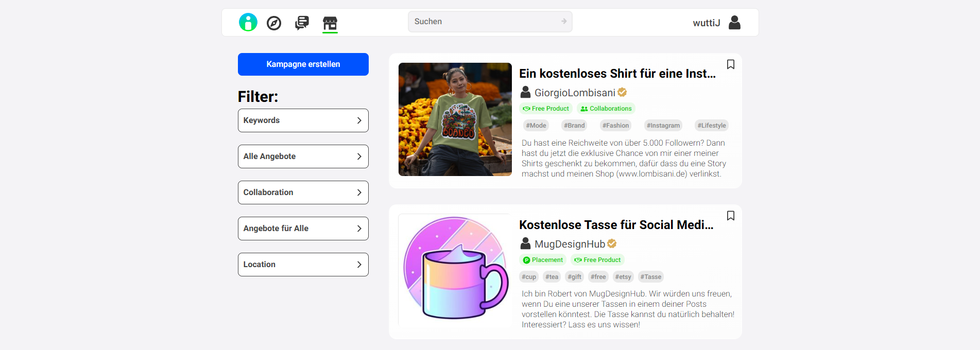Expand the Location filter

303,264
